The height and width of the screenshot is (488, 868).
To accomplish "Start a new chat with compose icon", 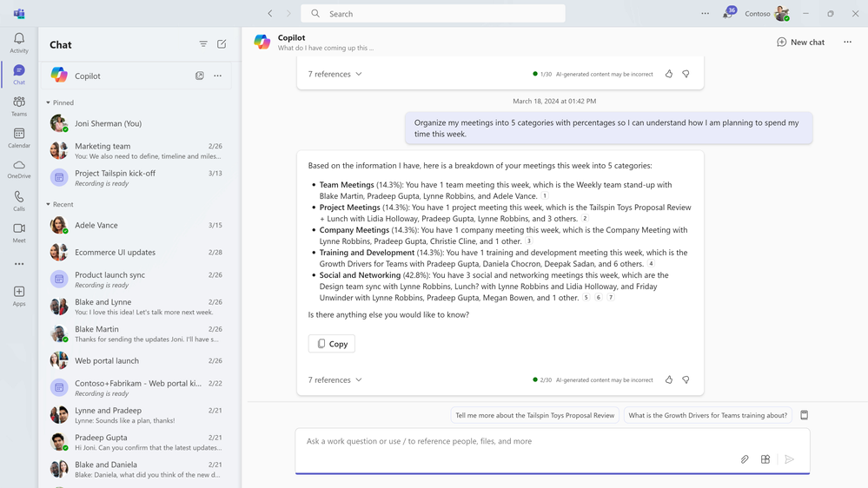I will (x=222, y=44).
